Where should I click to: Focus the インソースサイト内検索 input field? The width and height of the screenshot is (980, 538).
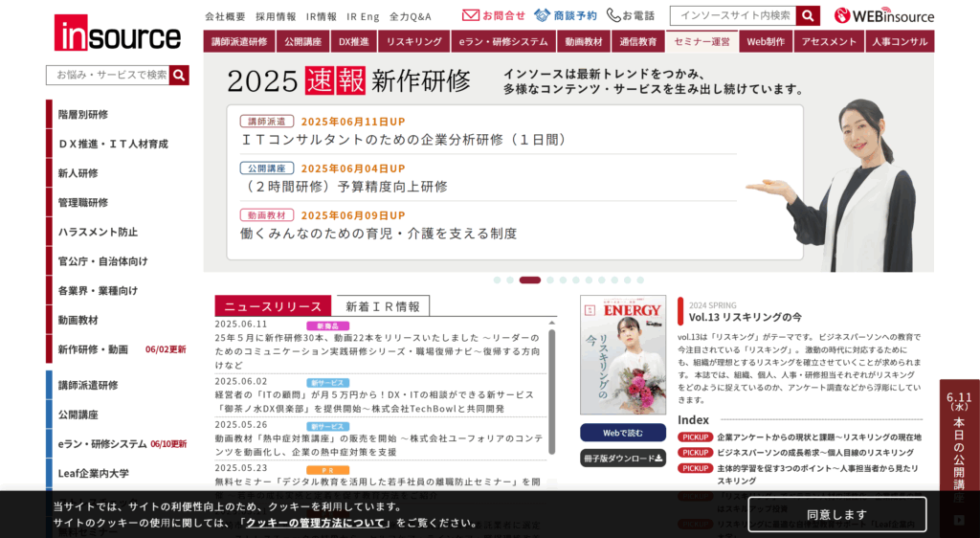coord(732,15)
